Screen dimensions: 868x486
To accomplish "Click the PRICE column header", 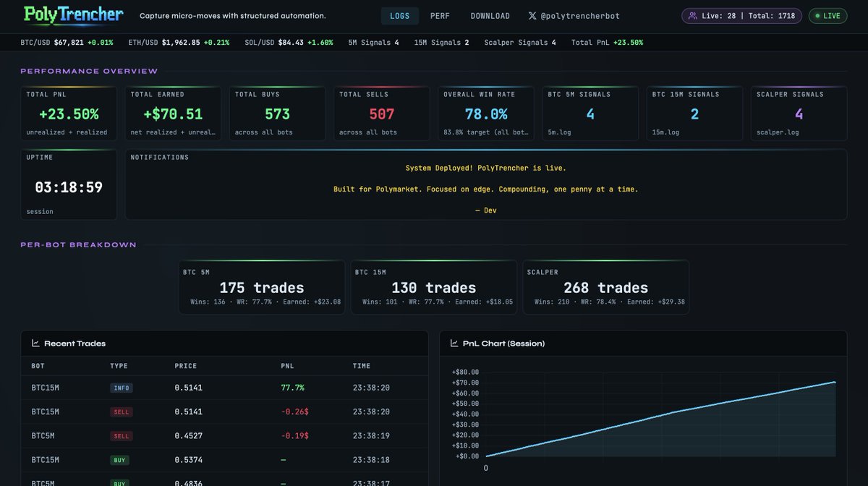I will (186, 366).
